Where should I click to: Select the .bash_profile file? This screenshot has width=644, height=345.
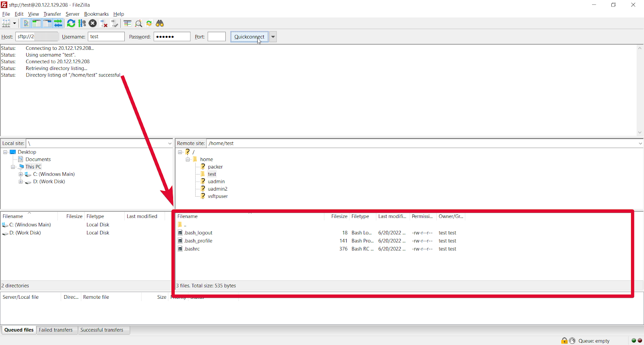point(198,241)
